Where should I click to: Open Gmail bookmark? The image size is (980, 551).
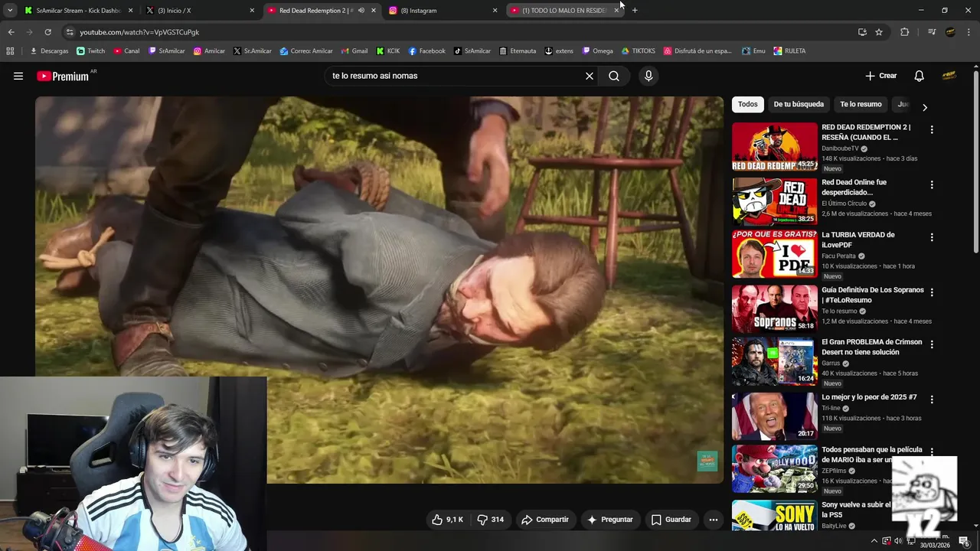pyautogui.click(x=354, y=51)
